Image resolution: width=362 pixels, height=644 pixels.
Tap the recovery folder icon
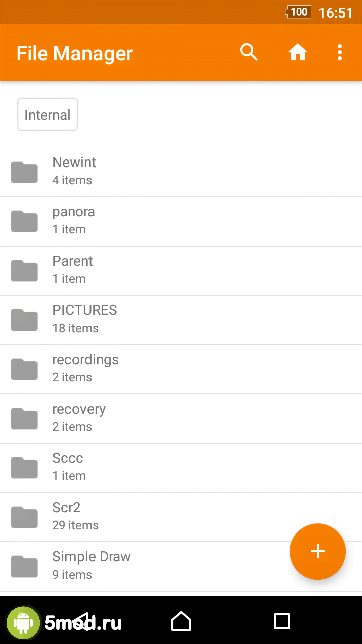tap(24, 419)
